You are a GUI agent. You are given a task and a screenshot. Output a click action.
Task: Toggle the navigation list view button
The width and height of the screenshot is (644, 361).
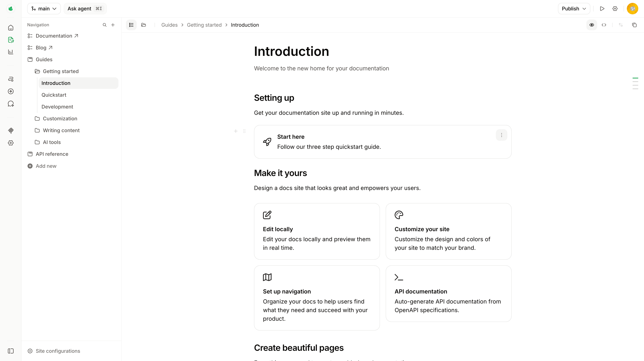tap(131, 25)
